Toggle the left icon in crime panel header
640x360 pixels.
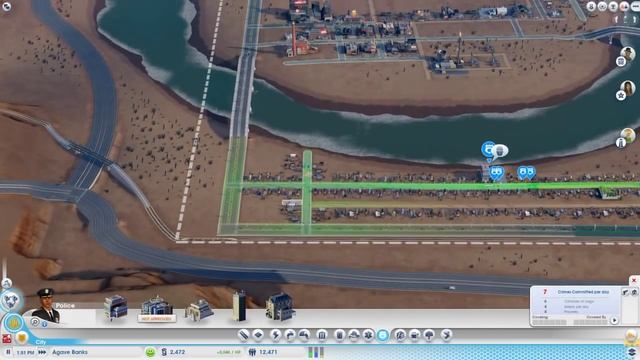[x=625, y=292]
